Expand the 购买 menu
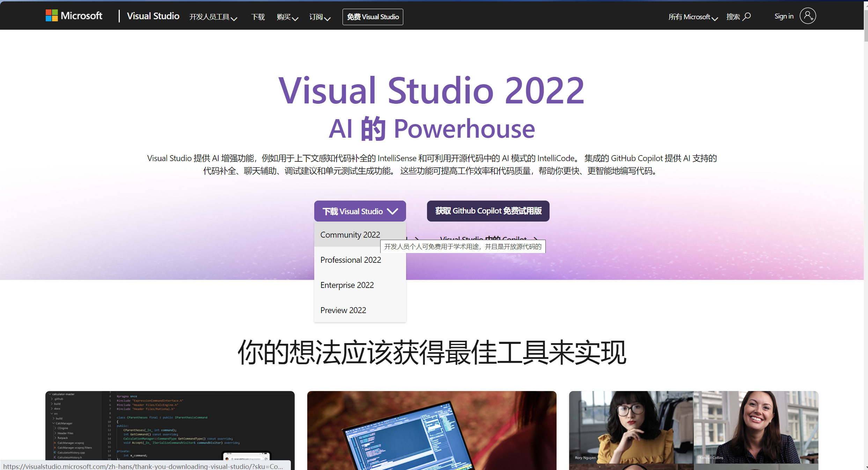The image size is (868, 470). click(x=287, y=17)
